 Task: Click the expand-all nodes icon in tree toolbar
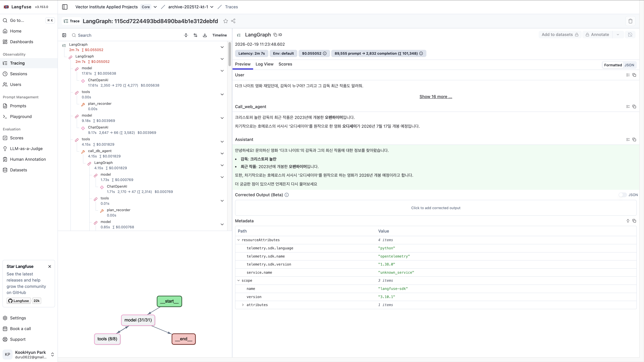click(186, 35)
